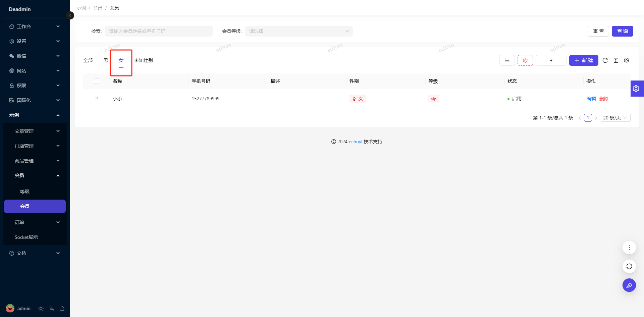Viewport: 644px width, 317px height.
Task: Click 编辑 link for member 小小
Action: point(591,99)
